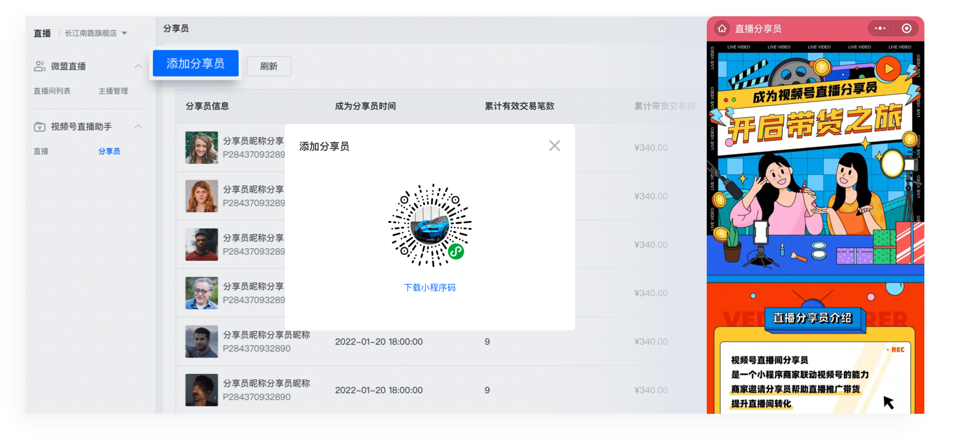Image resolution: width=980 pixels, height=441 pixels.
Task: Click the circular target icon in phone preview
Action: point(907,28)
